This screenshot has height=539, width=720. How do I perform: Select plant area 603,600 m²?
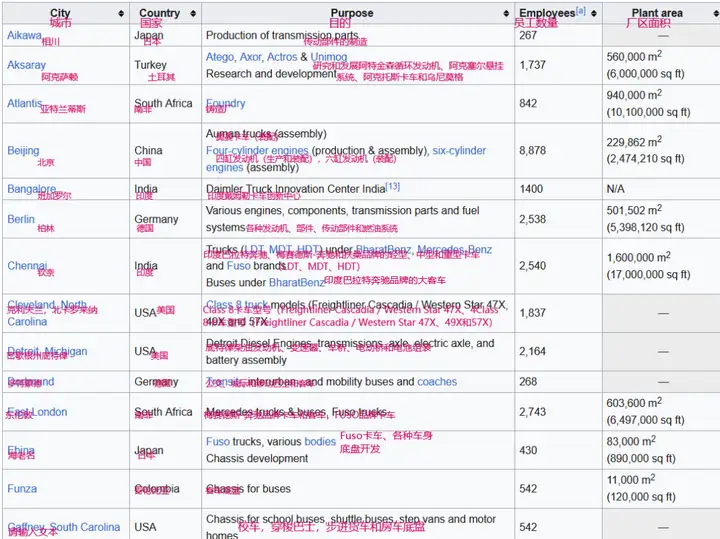[x=634, y=403]
